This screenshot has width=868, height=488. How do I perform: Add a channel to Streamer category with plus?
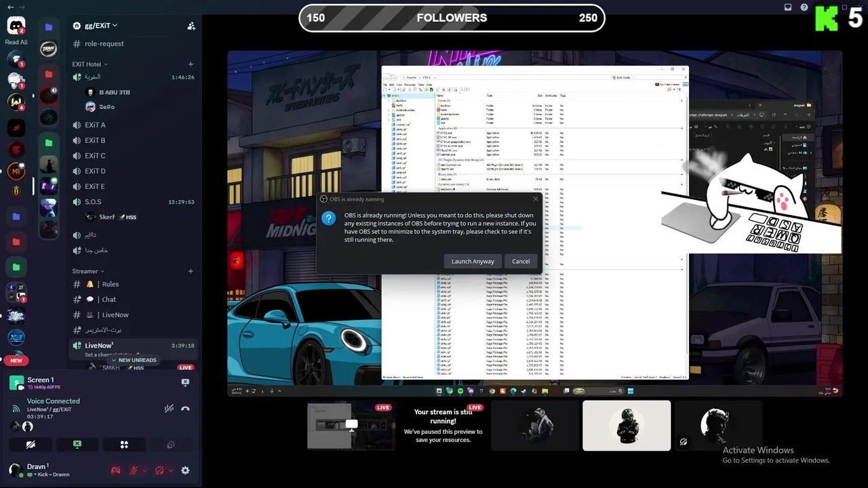pyautogui.click(x=191, y=271)
